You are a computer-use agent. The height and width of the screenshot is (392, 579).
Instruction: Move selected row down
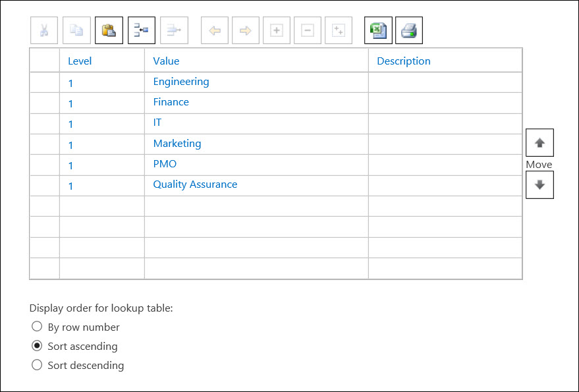[x=539, y=184]
